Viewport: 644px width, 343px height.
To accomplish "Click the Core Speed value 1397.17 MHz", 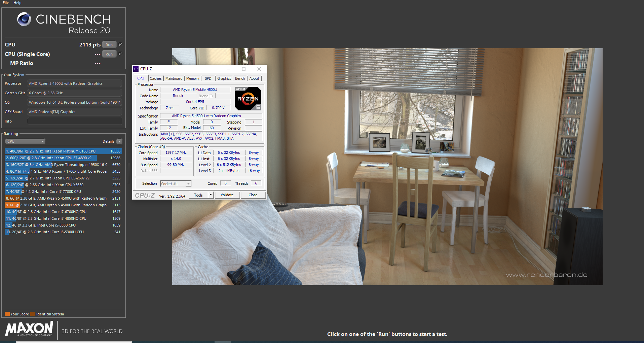I will click(176, 152).
